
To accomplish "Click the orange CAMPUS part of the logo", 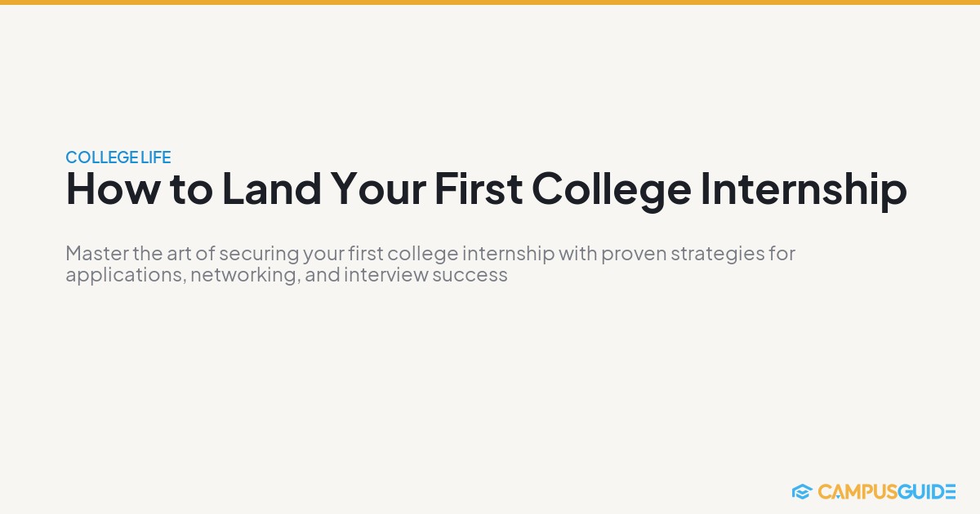I will coord(856,491).
